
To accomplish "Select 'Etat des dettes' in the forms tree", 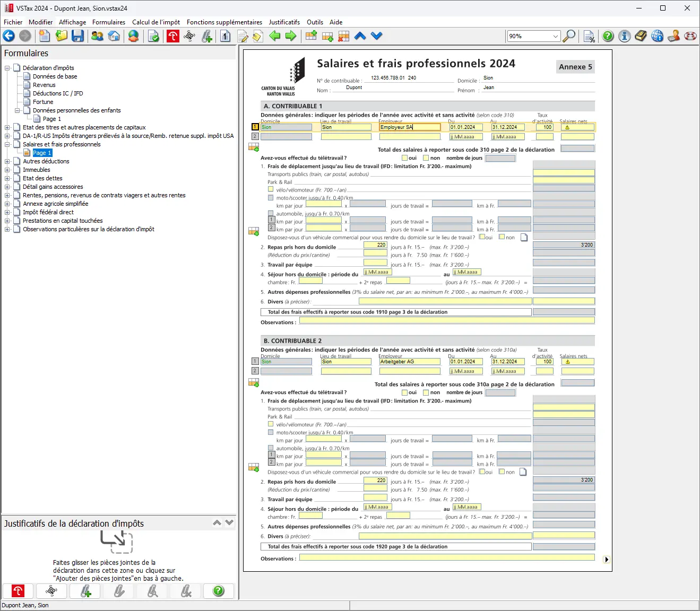I will click(x=42, y=178).
